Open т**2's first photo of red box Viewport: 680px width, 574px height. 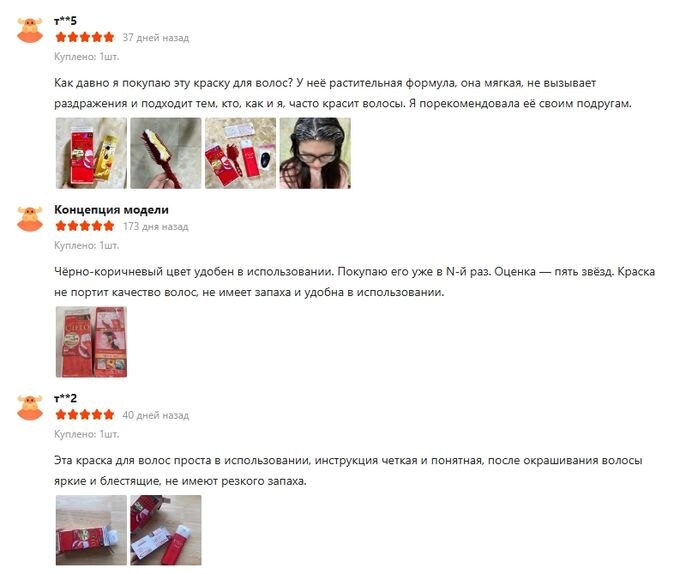pyautogui.click(x=92, y=530)
